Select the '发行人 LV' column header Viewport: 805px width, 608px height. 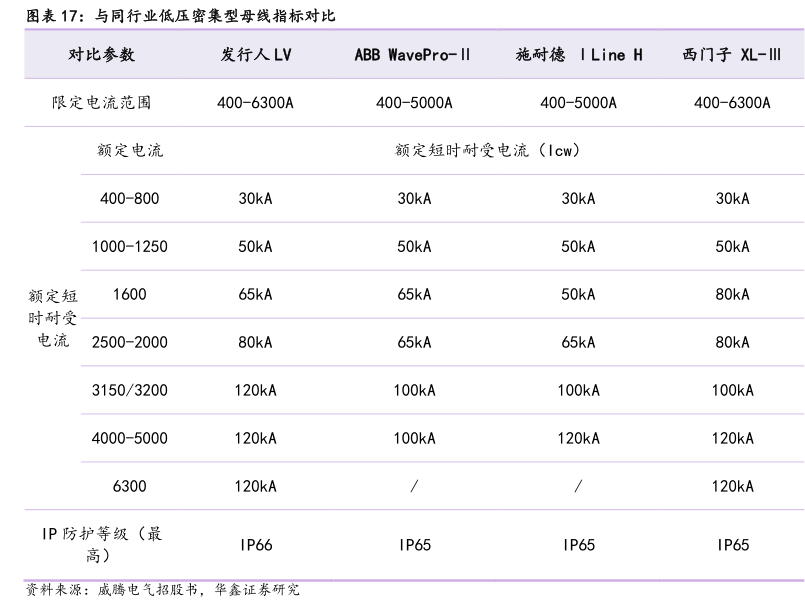[256, 54]
